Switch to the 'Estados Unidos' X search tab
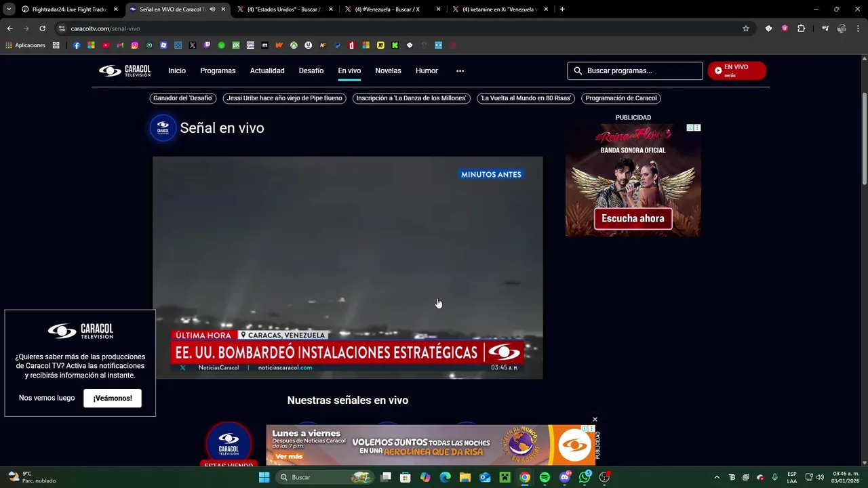Viewport: 868px width, 488px height. tap(284, 9)
